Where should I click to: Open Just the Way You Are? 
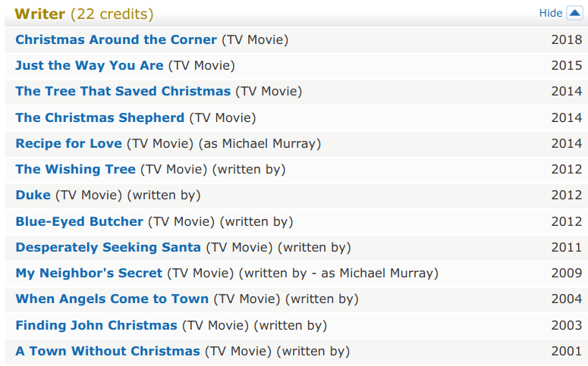pos(90,65)
